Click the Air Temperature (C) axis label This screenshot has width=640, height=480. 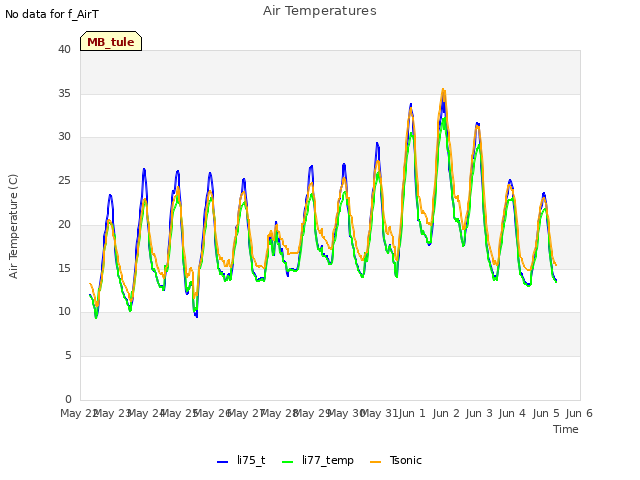13,226
